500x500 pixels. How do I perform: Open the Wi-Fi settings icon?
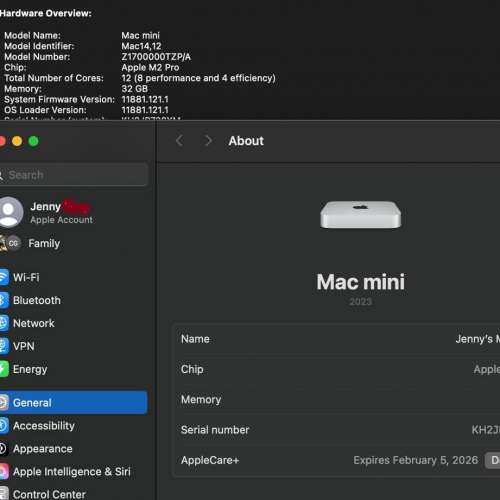4,277
